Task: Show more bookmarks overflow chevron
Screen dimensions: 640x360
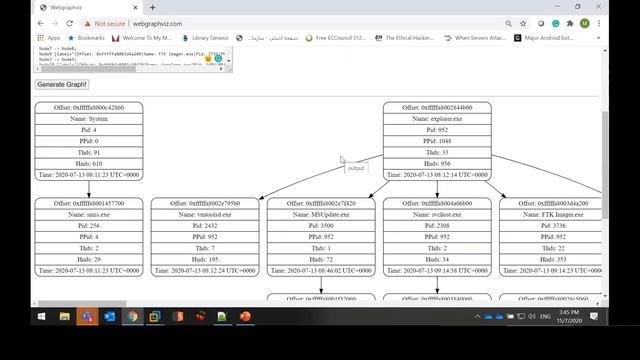Action: click(x=598, y=38)
